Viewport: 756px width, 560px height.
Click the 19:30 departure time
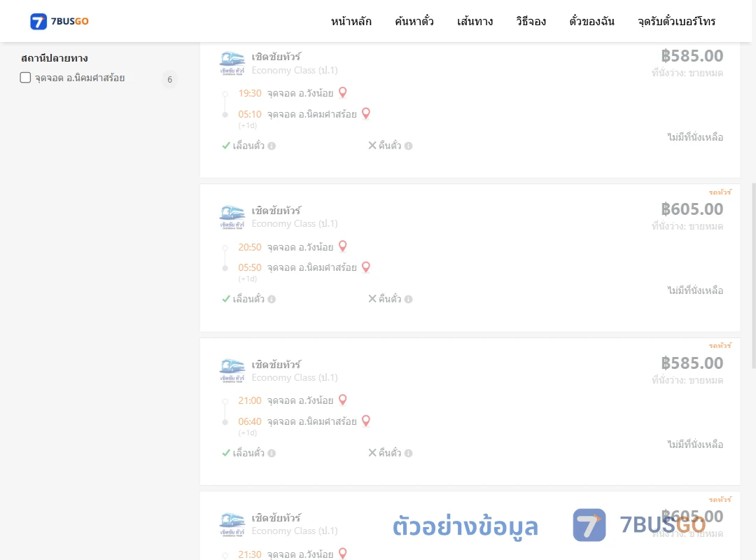[x=250, y=93]
